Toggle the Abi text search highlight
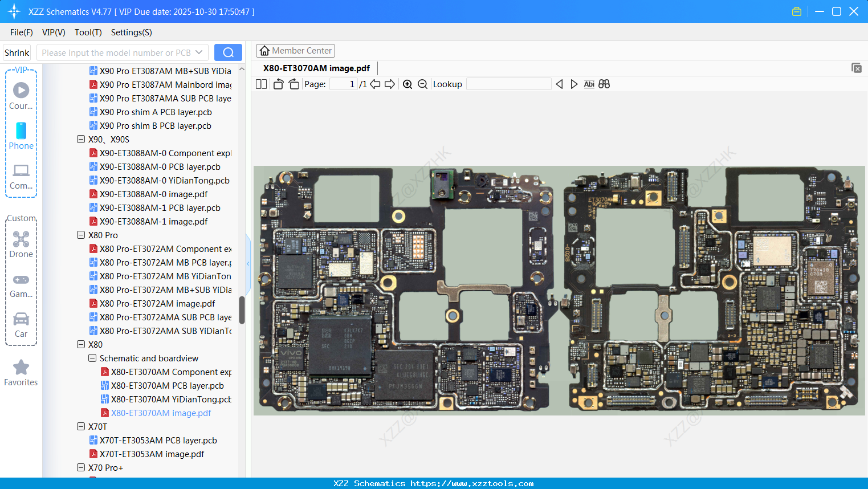 click(589, 84)
